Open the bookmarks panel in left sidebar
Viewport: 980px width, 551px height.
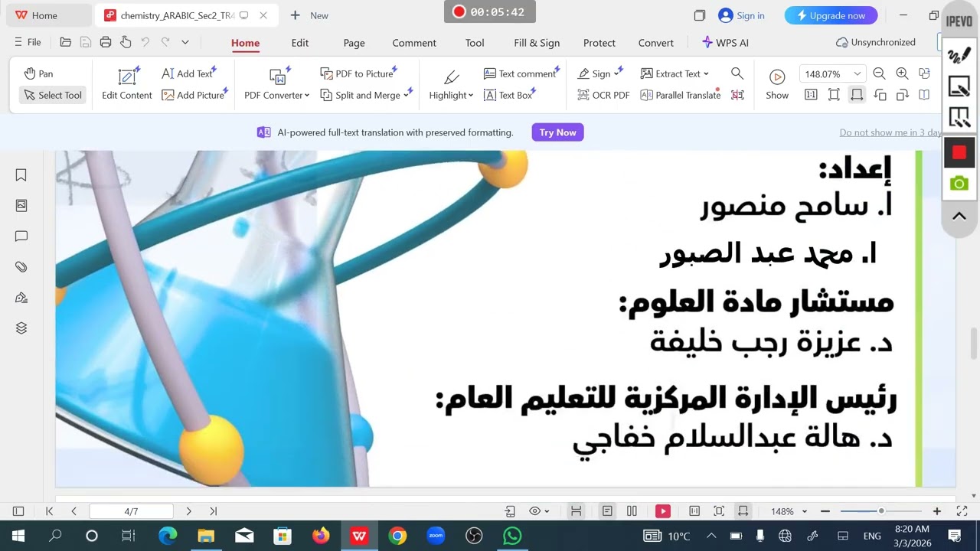pyautogui.click(x=21, y=175)
